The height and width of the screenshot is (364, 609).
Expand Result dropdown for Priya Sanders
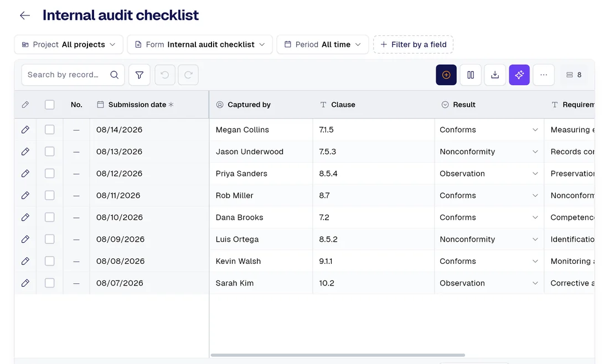click(535, 174)
